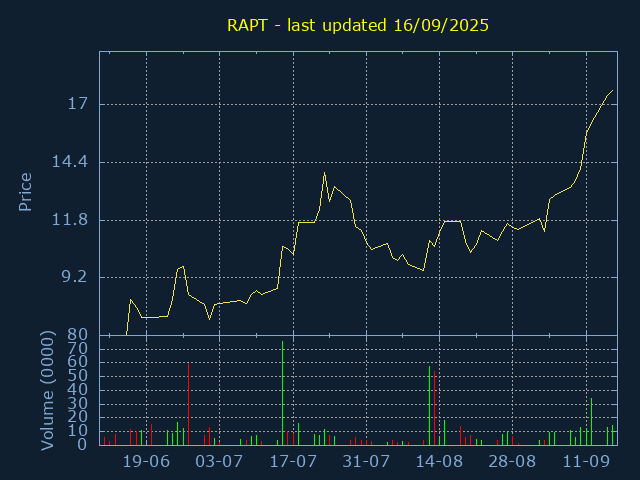Click the date label 17-07

point(293,462)
